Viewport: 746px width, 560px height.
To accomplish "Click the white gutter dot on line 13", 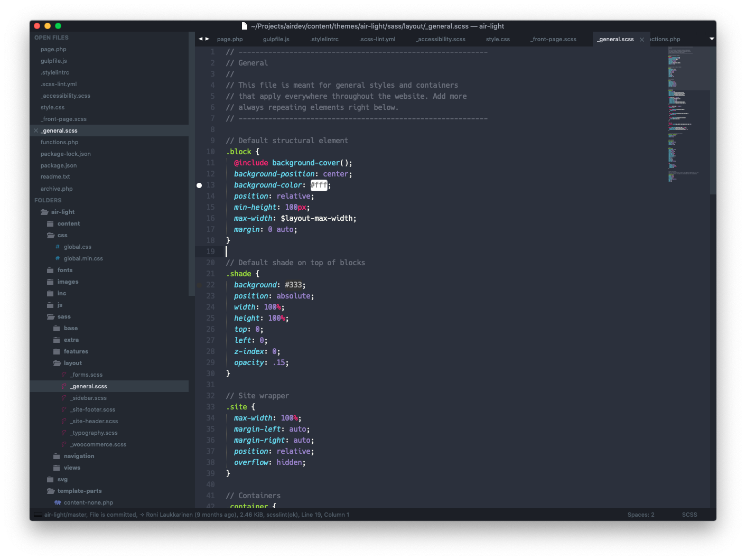I will (x=199, y=185).
